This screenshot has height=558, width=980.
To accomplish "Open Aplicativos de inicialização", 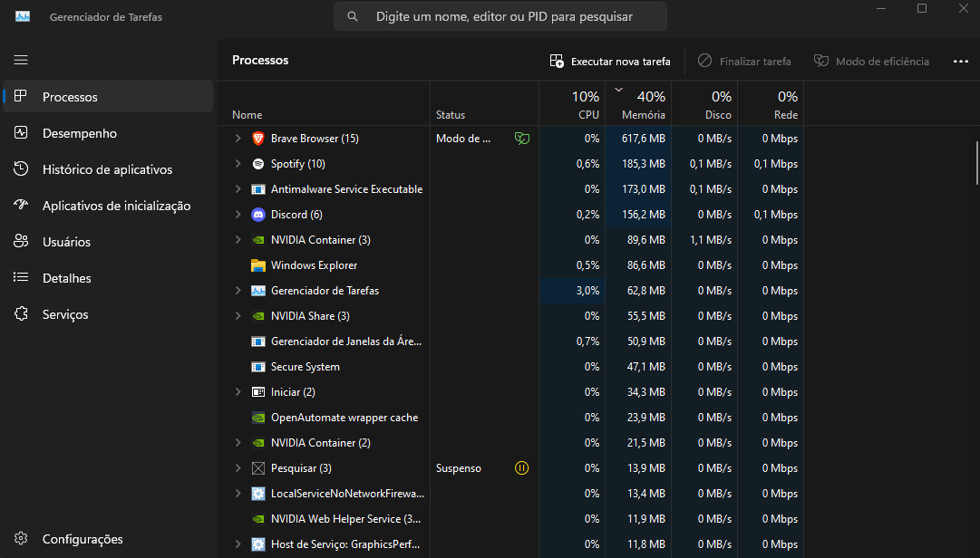I will (x=108, y=206).
